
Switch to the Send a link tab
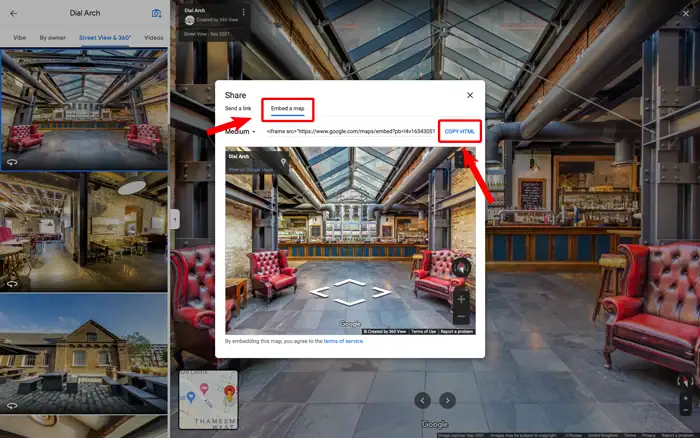pyautogui.click(x=239, y=108)
